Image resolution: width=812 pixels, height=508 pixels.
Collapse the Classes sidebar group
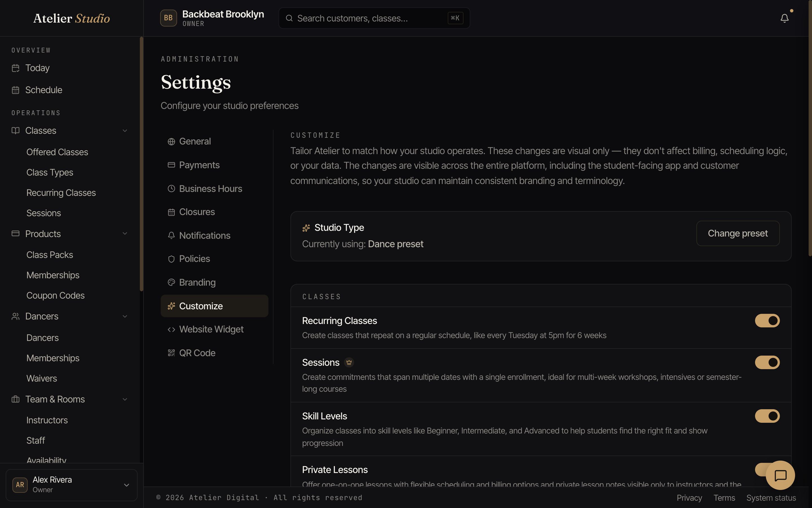(125, 131)
